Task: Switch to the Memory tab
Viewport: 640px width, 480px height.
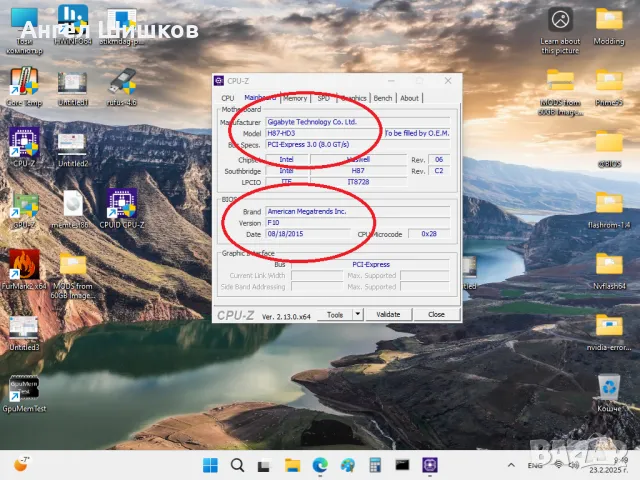Action: [295, 98]
